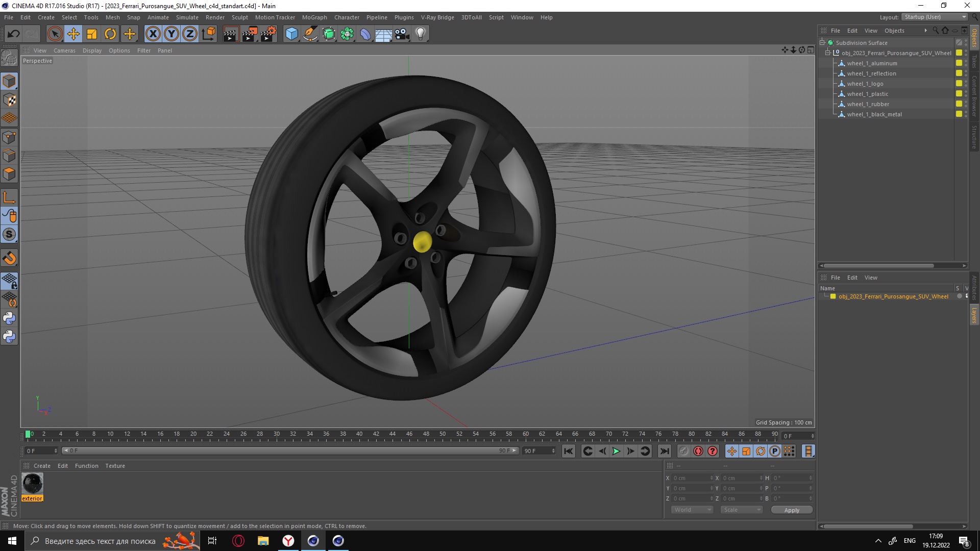
Task: Select the layer obj_2023_Ferrari_Purosangue_SUV_Wheel
Action: tap(893, 296)
